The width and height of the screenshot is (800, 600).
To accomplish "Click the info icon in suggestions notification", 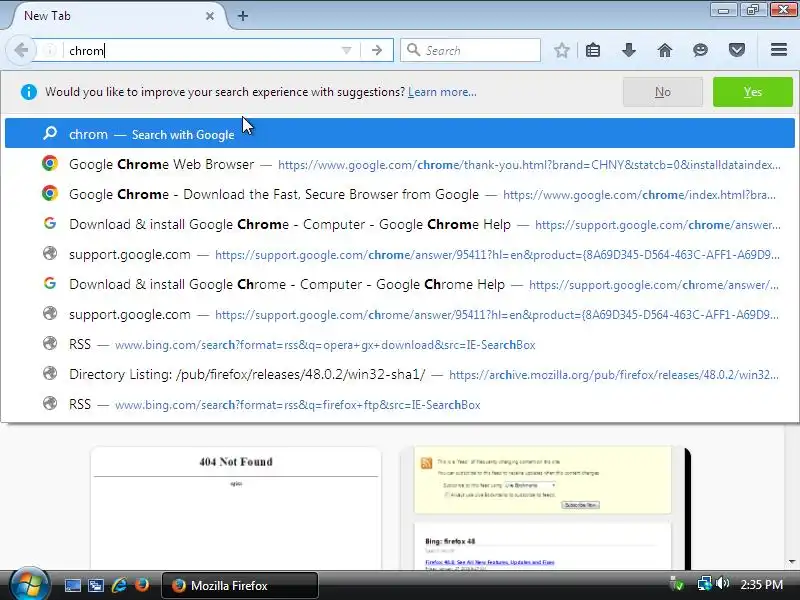I will (x=29, y=92).
